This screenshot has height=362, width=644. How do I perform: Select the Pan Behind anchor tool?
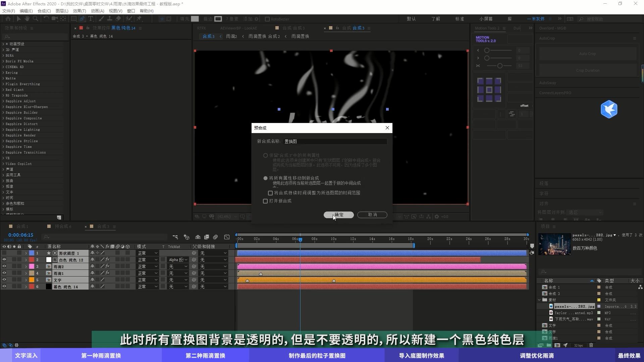click(x=63, y=19)
